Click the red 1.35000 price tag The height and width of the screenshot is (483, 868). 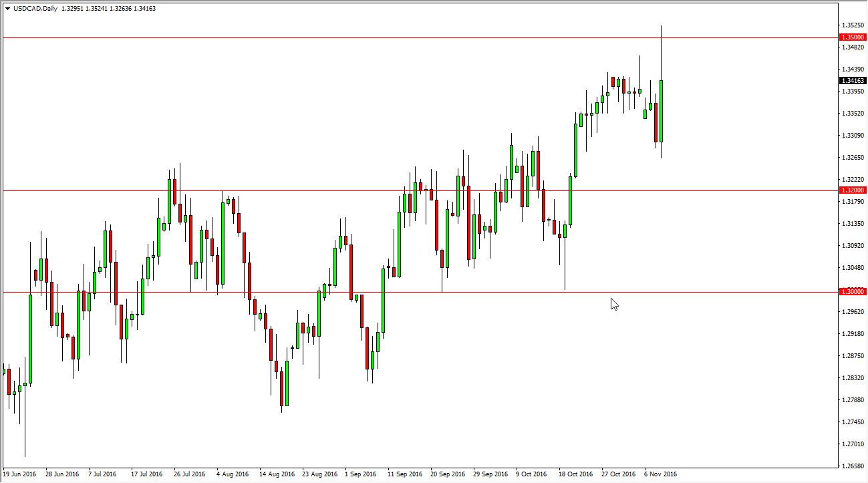853,38
